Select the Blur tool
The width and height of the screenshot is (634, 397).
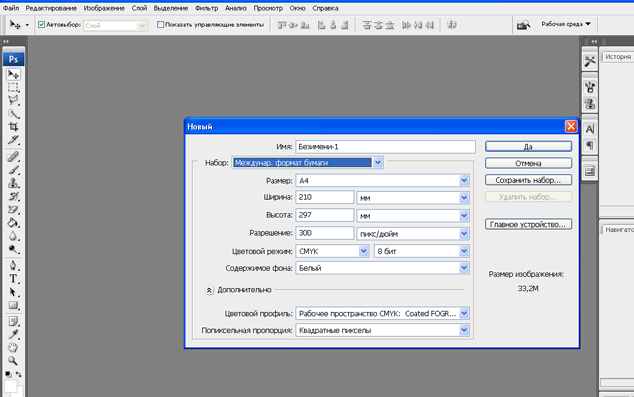pyautogui.click(x=13, y=236)
